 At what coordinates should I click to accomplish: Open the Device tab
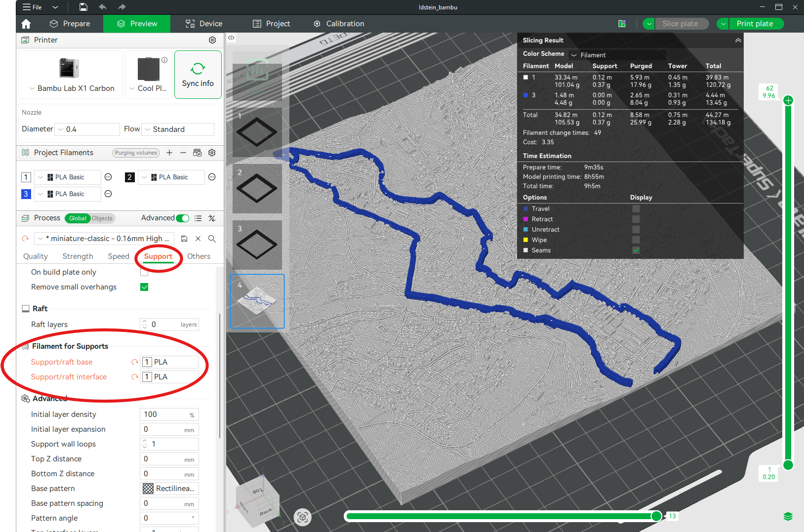click(x=204, y=24)
